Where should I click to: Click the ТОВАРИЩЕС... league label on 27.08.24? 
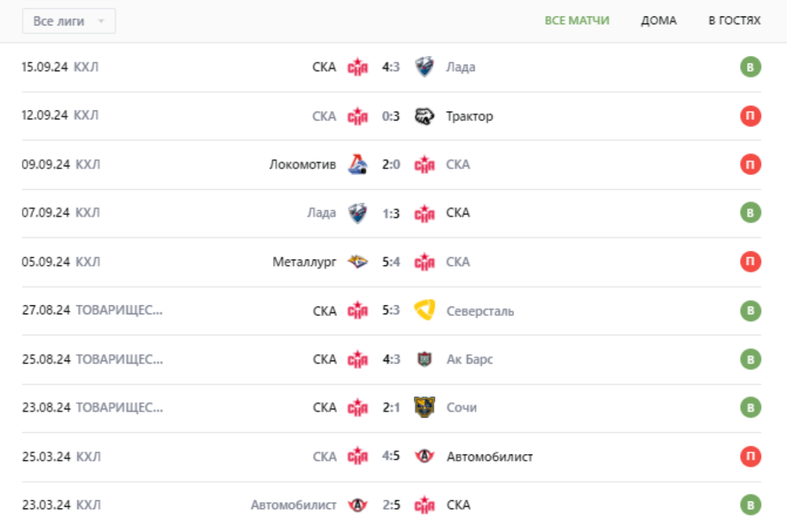click(x=119, y=311)
